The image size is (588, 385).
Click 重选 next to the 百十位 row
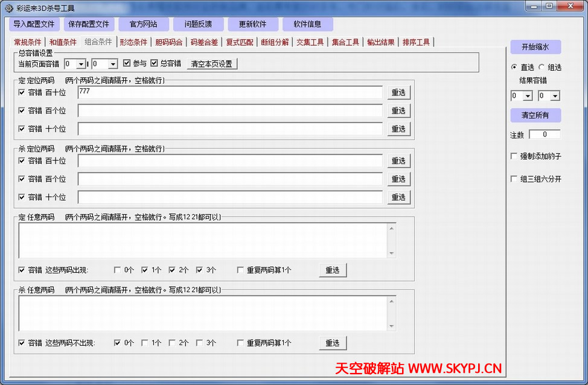click(398, 92)
